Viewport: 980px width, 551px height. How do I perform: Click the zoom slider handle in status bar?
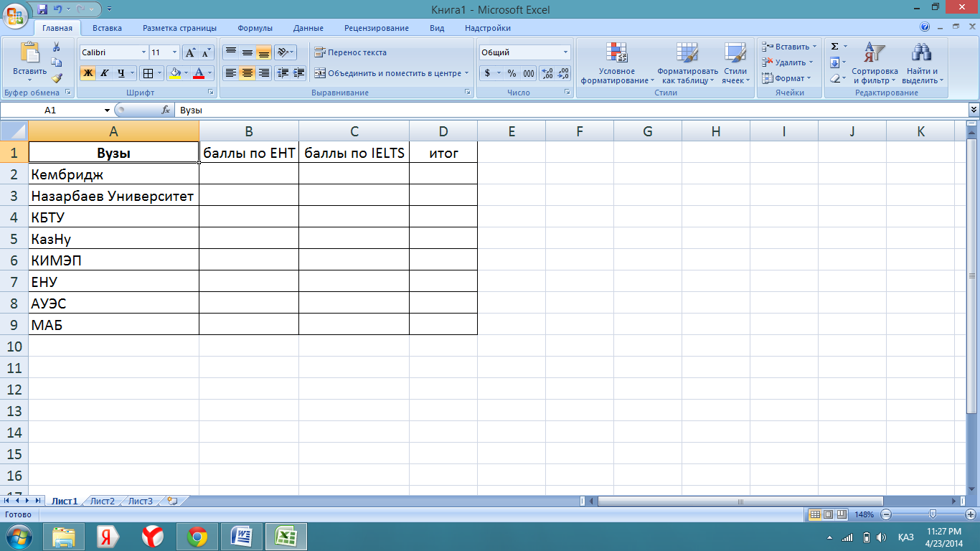point(932,514)
